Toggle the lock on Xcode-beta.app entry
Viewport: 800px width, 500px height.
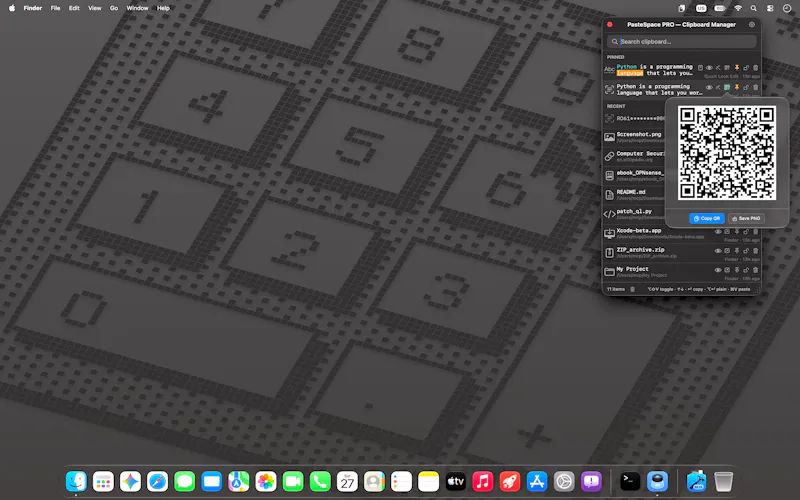point(746,232)
